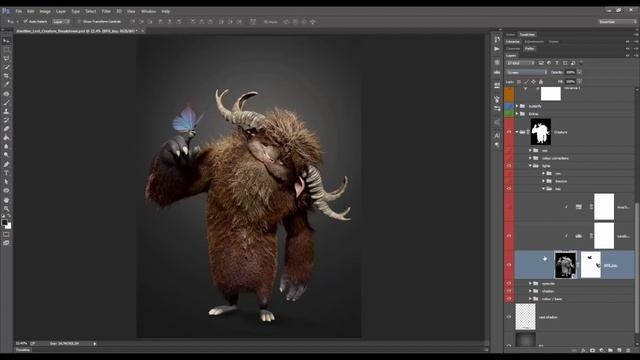The image size is (640, 360).
Task: Collapse the lights group
Action: tap(530, 166)
